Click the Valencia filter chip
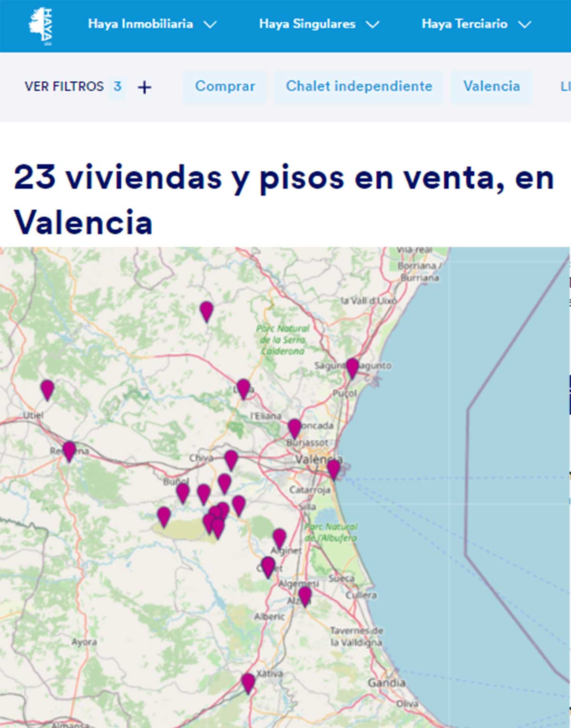 coord(491,87)
